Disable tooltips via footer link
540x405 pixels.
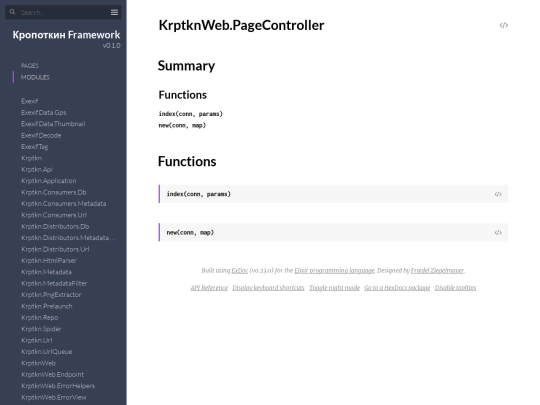pyautogui.click(x=455, y=288)
